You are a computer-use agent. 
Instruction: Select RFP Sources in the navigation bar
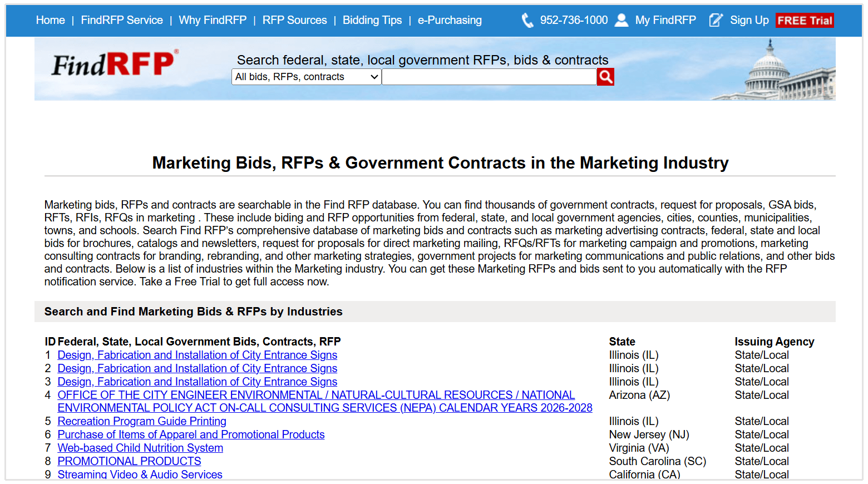coord(294,20)
